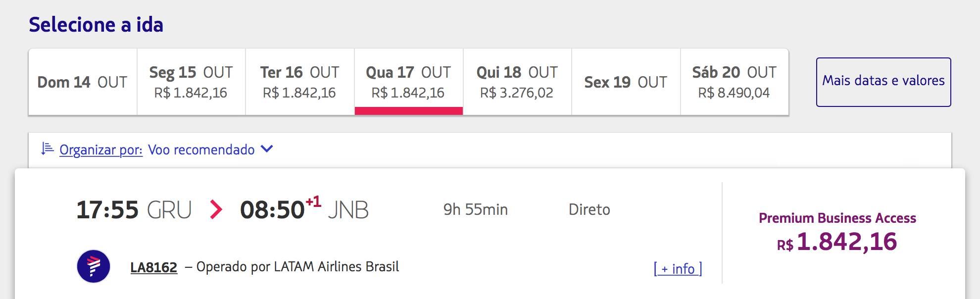Pick the Sex 19 OUT date tab

tap(626, 82)
